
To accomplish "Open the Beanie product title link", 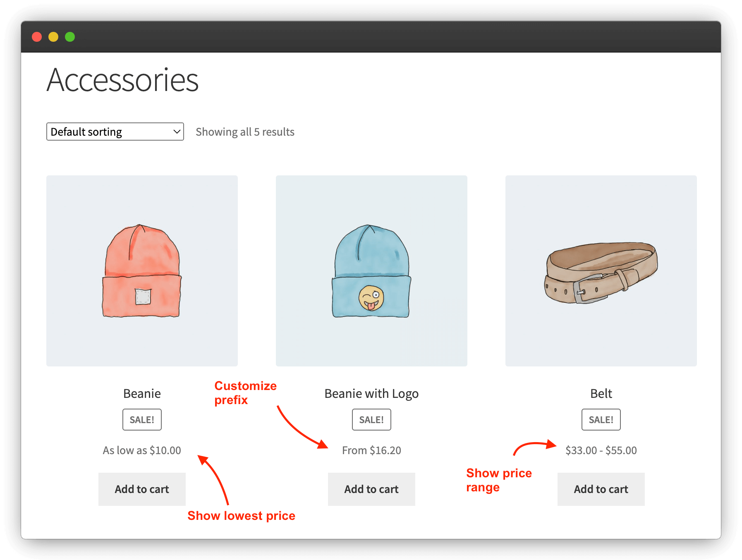I will coord(142,393).
